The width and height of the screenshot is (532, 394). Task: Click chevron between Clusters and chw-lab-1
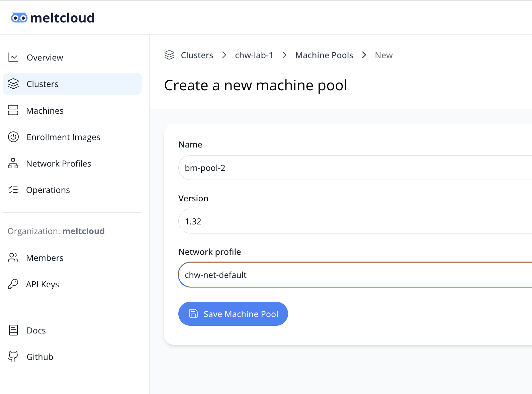pos(224,55)
